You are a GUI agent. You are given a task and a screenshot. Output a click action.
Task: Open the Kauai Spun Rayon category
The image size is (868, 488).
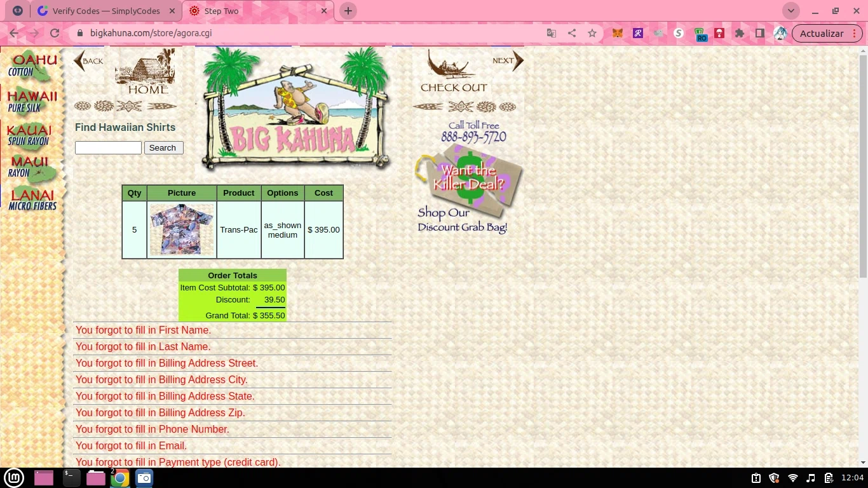(x=29, y=135)
